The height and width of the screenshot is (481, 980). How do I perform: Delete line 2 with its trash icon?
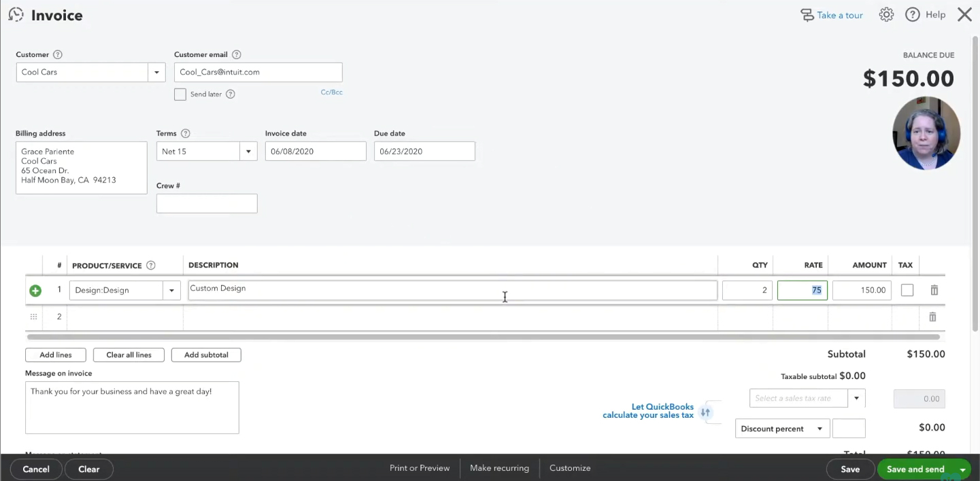click(x=933, y=317)
